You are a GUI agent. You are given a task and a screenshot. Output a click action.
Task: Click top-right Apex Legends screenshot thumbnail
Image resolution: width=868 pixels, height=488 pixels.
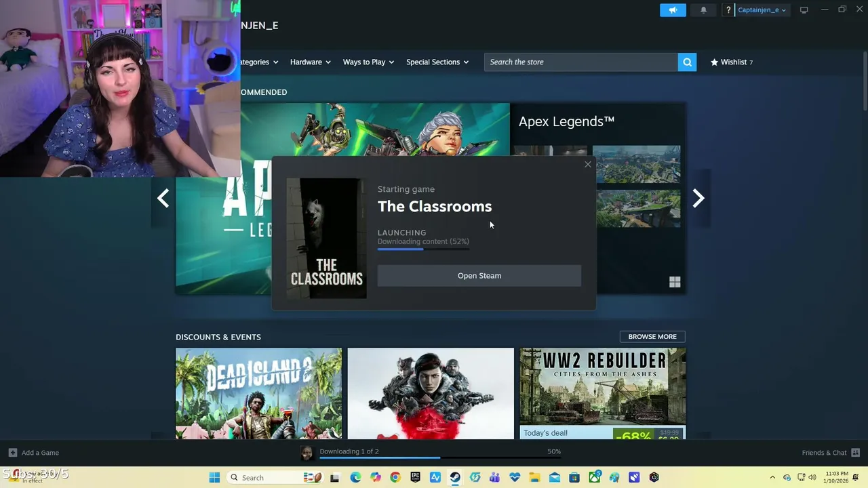click(636, 164)
